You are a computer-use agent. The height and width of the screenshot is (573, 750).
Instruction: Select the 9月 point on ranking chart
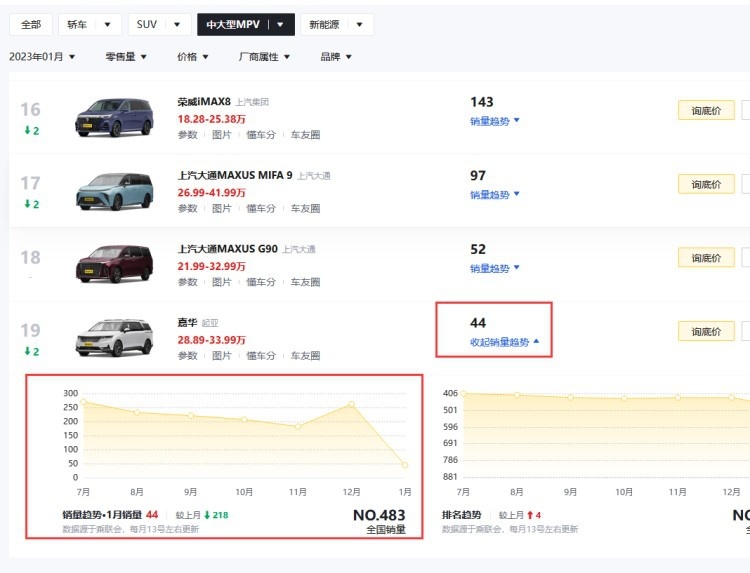coord(571,397)
